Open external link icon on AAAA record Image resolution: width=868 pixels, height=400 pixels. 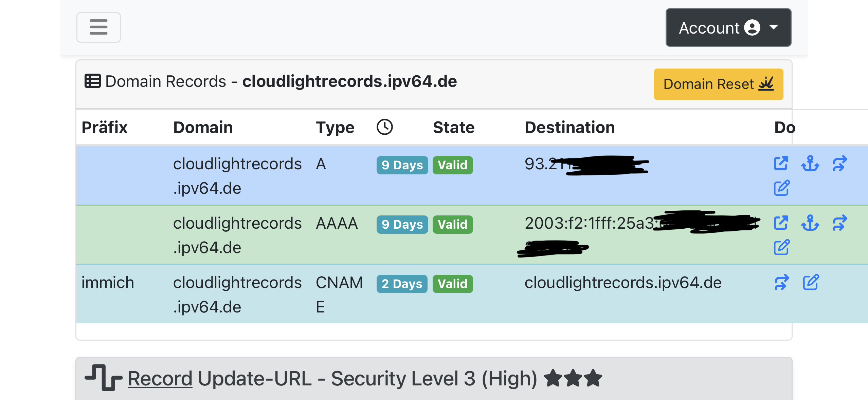pyautogui.click(x=781, y=223)
